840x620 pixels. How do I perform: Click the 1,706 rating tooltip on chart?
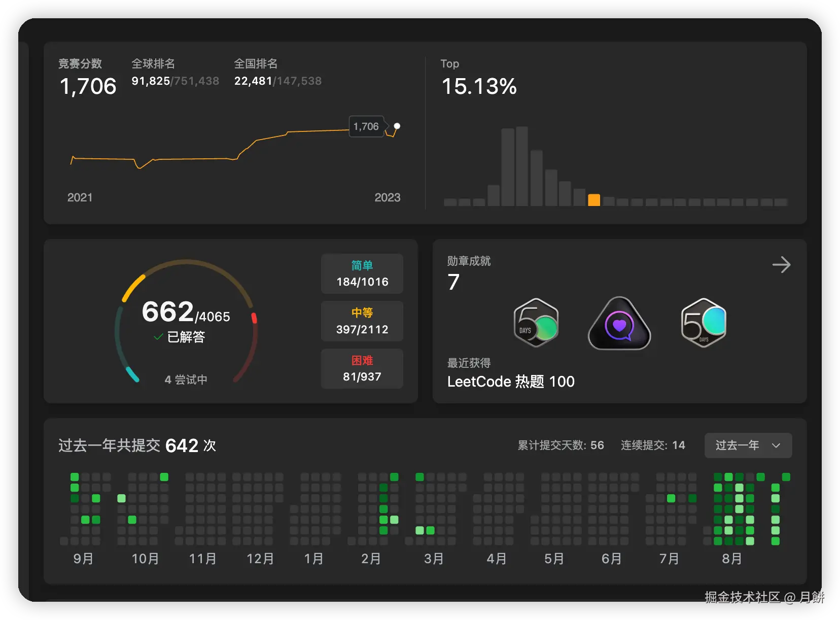(366, 126)
